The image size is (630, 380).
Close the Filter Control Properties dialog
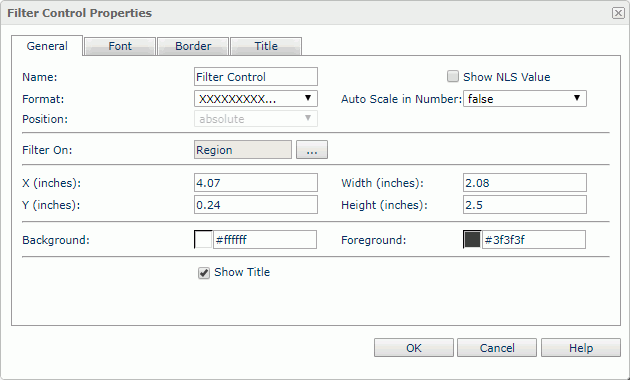tap(618, 13)
